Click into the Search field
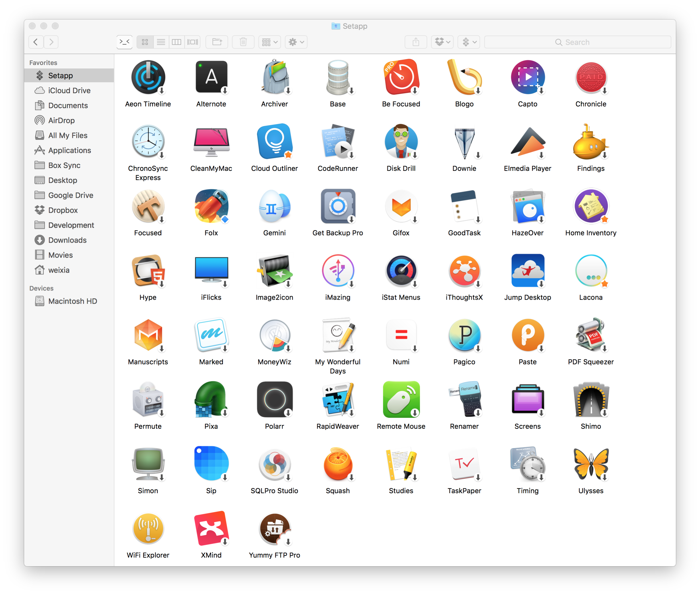The height and width of the screenshot is (595, 700). click(x=577, y=42)
